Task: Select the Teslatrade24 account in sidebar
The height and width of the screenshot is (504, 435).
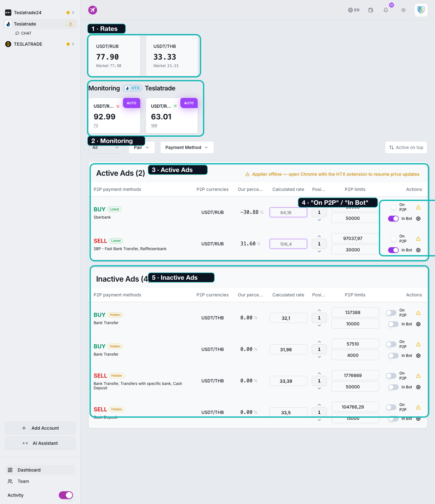Action: tap(40, 13)
